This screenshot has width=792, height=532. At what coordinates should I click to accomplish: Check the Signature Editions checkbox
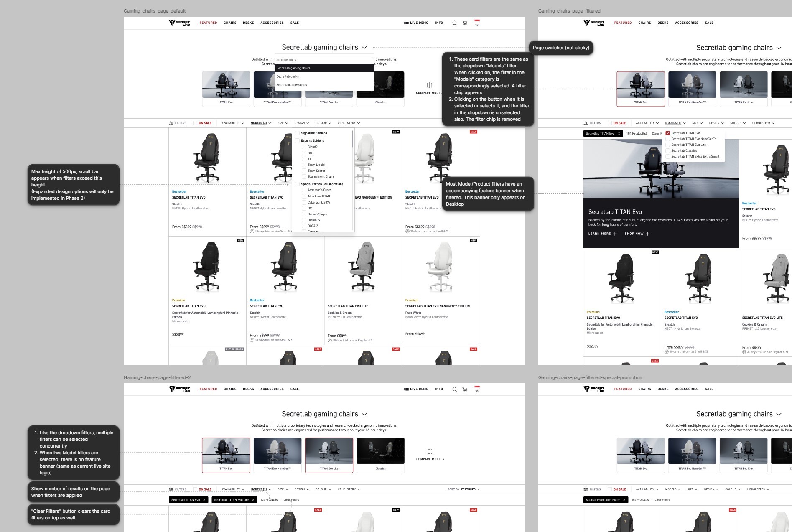[298, 133]
